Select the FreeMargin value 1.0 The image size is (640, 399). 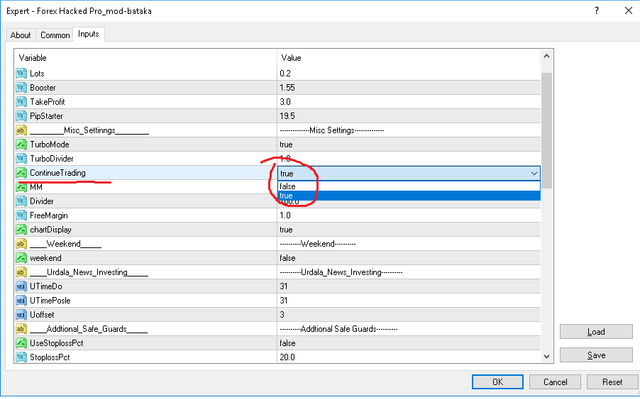pos(285,215)
